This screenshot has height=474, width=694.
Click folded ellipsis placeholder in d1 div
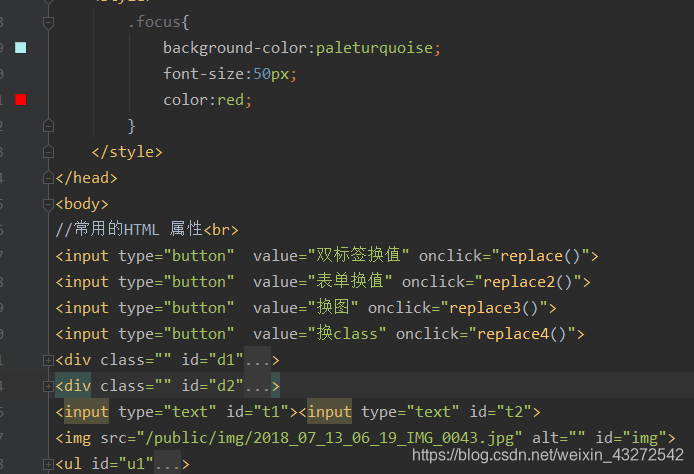pos(258,360)
